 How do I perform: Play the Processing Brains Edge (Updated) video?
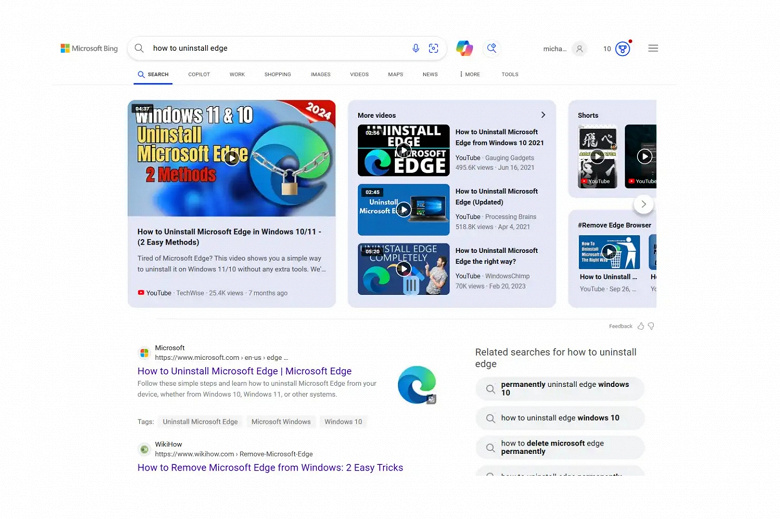point(403,209)
